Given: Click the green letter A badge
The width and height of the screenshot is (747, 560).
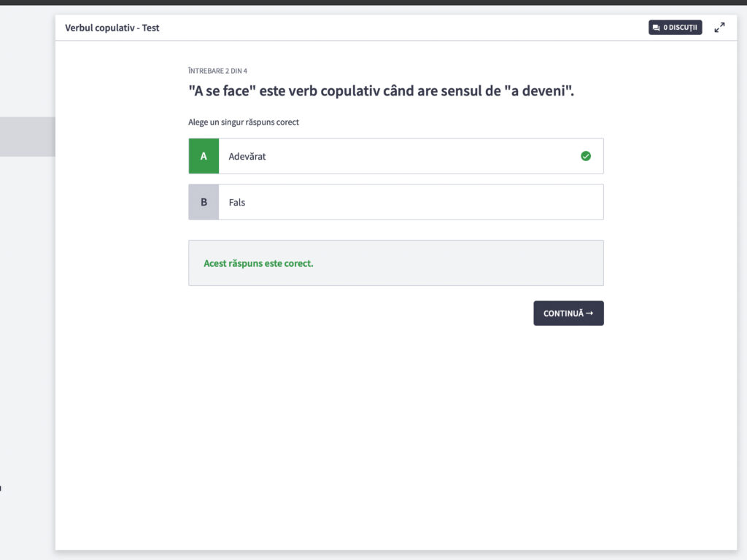Looking at the screenshot, I should coord(204,156).
